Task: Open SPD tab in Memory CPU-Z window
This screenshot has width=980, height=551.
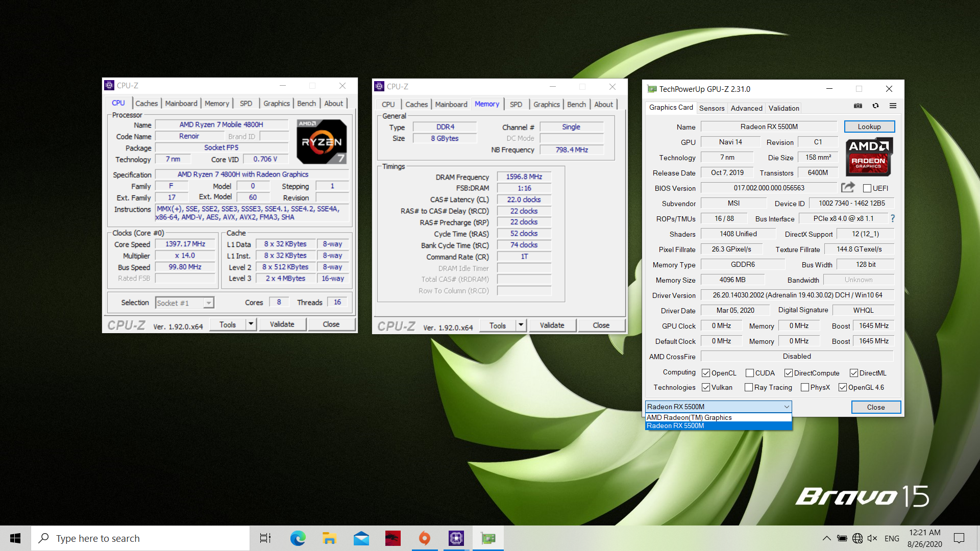Action: click(516, 104)
